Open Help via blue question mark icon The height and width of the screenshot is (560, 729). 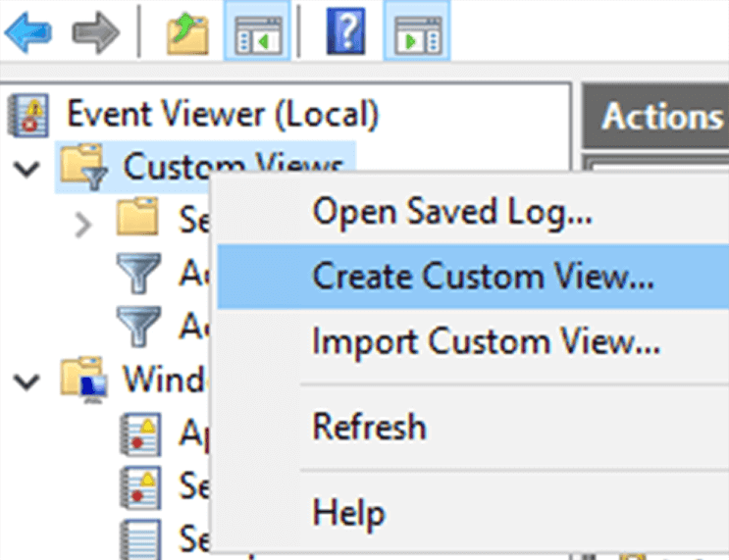[350, 32]
